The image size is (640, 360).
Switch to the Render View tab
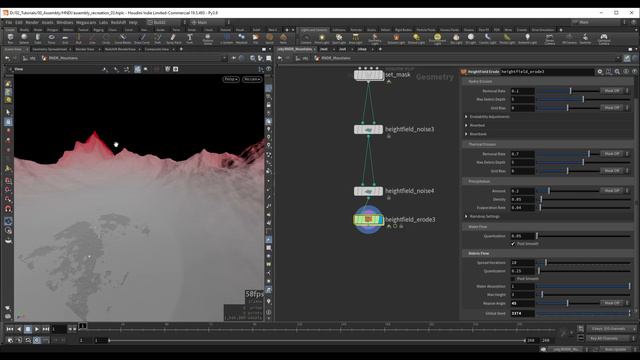click(85, 49)
